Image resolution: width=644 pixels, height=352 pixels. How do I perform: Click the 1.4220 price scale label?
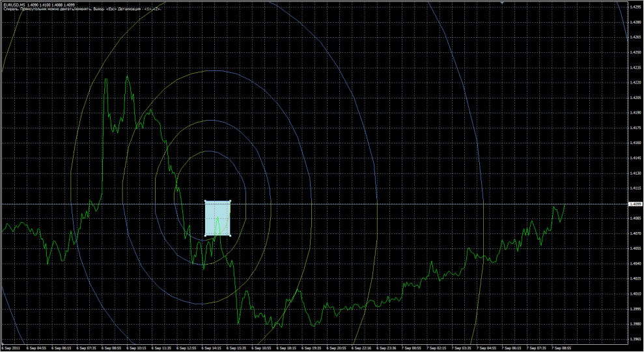pyautogui.click(x=635, y=83)
